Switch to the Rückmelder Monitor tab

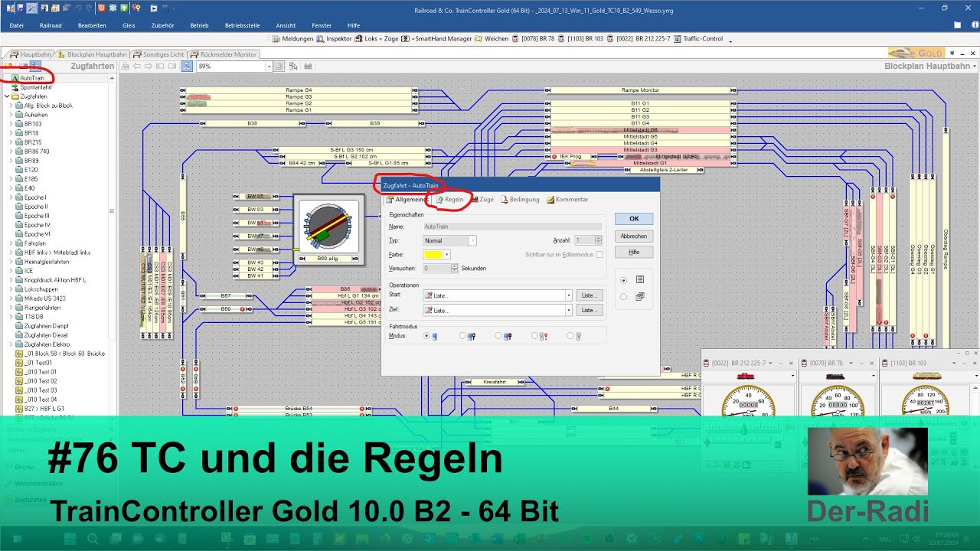224,54
